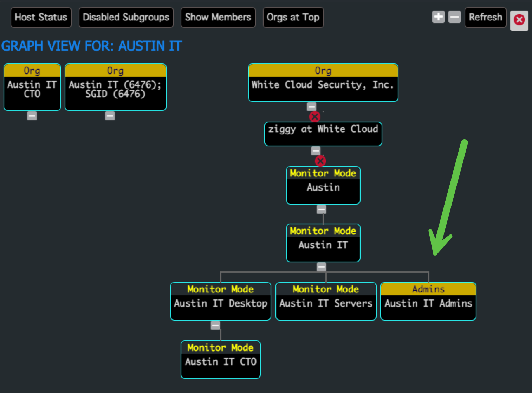Click red X icon above ziggy node
The height and width of the screenshot is (393, 532).
tap(314, 116)
